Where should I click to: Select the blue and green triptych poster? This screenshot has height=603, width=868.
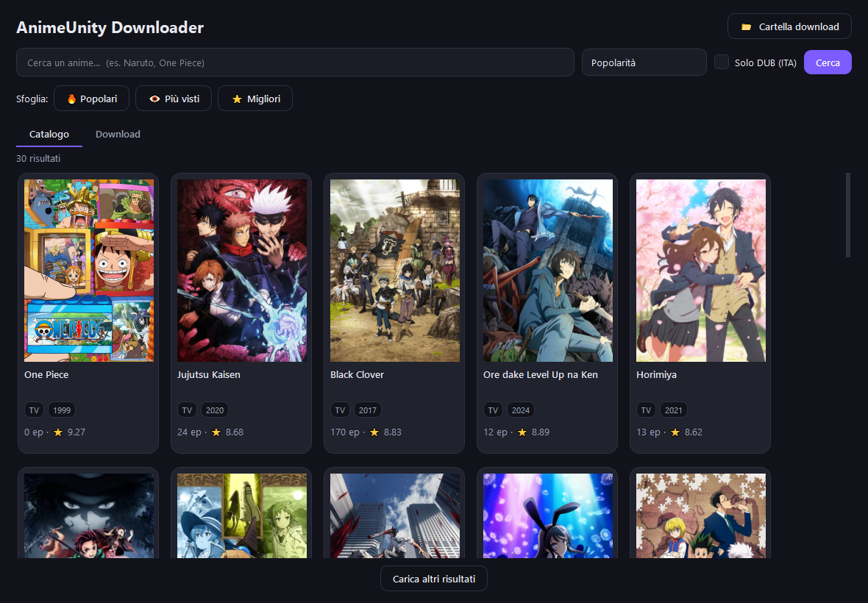(242, 515)
